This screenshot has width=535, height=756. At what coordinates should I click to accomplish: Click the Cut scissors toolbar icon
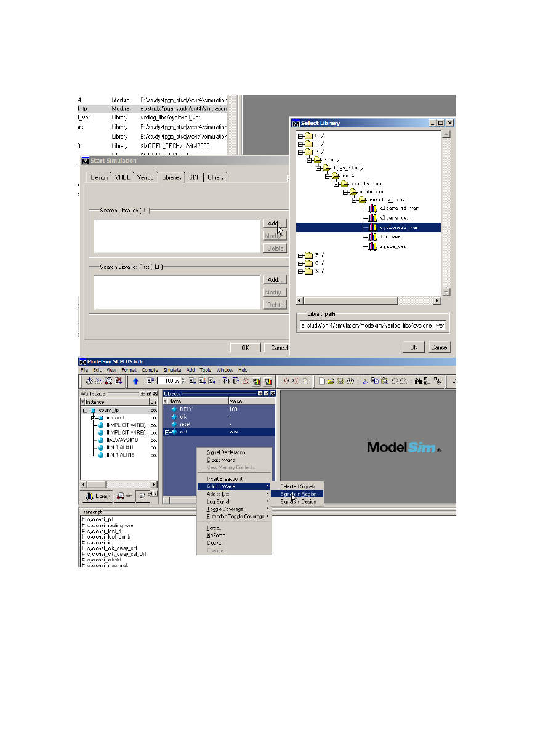click(364, 382)
